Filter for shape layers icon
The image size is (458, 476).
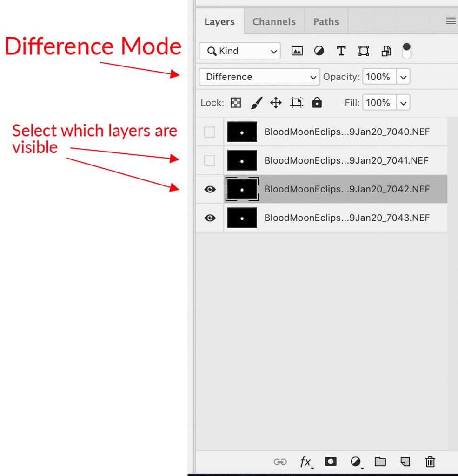coord(364,51)
